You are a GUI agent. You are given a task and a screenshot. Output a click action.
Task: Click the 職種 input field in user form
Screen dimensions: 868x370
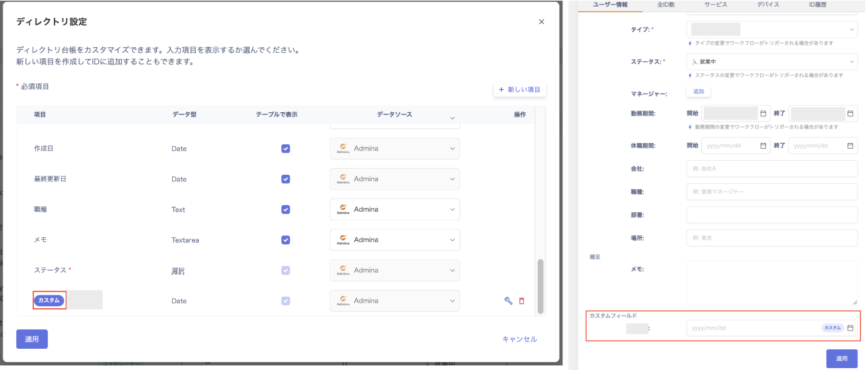point(772,192)
